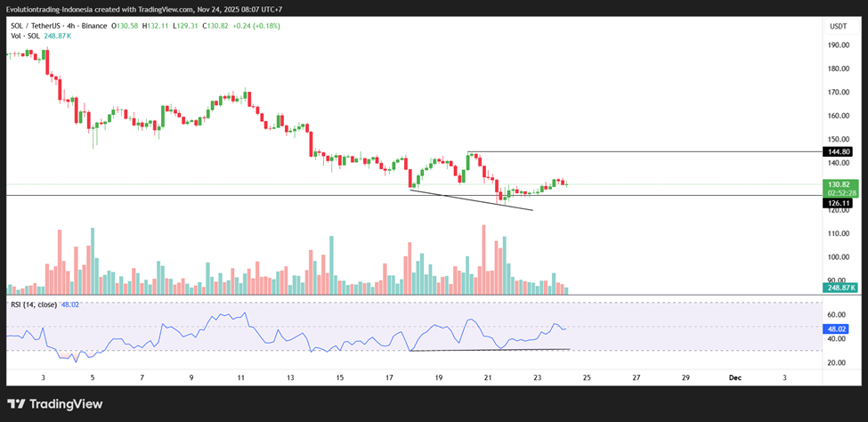The width and height of the screenshot is (868, 422).
Task: Click the green 130.82 current price label
Action: [x=839, y=184]
